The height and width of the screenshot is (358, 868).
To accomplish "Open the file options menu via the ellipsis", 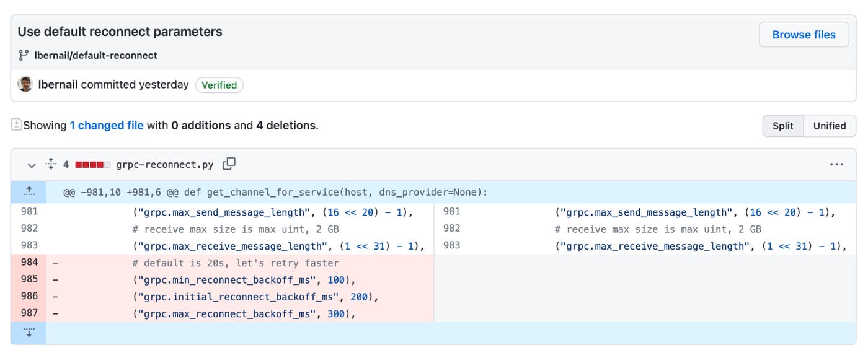I will [x=836, y=164].
